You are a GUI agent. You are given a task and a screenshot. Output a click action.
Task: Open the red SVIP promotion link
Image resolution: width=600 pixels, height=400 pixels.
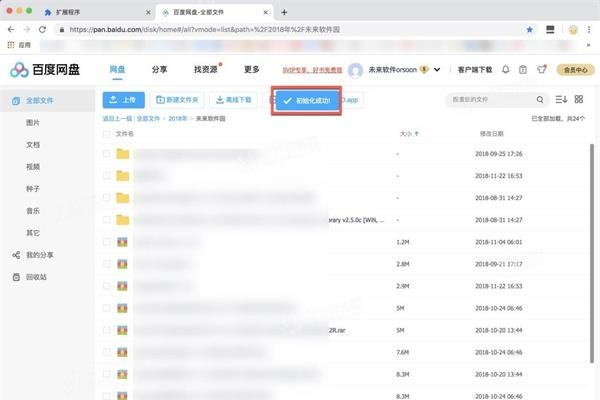[312, 70]
